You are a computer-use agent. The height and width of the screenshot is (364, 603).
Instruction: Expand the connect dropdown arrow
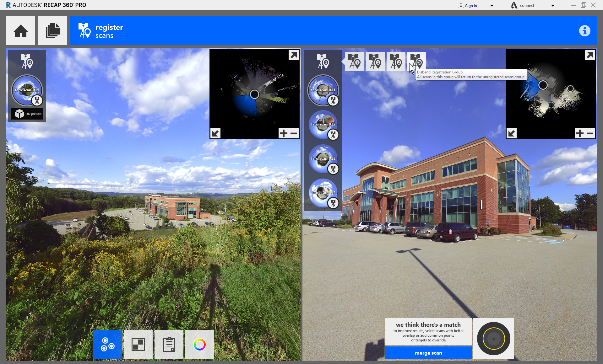pyautogui.click(x=553, y=6)
